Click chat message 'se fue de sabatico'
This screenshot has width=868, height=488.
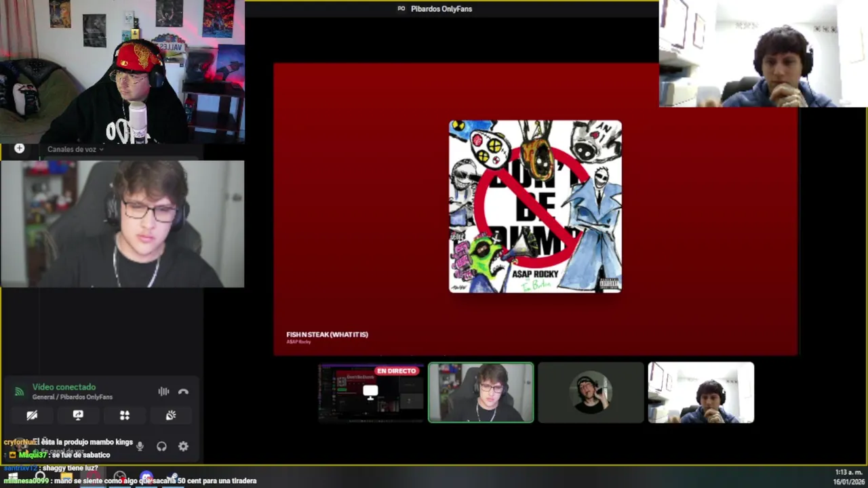click(x=81, y=455)
